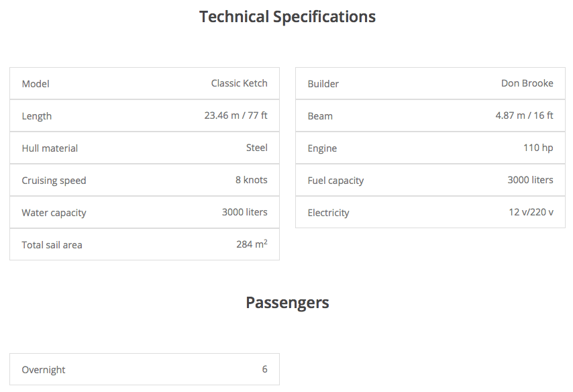573x392 pixels.
Task: Click the Hull material label
Action: [50, 148]
